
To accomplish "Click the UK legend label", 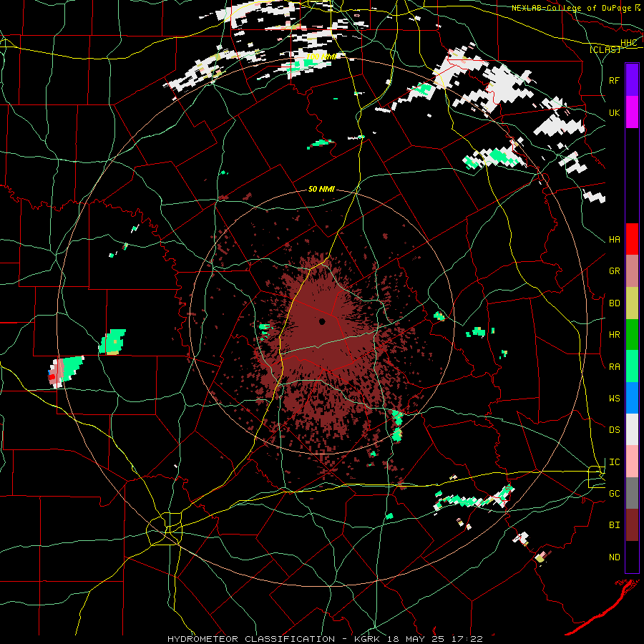I will (614, 112).
